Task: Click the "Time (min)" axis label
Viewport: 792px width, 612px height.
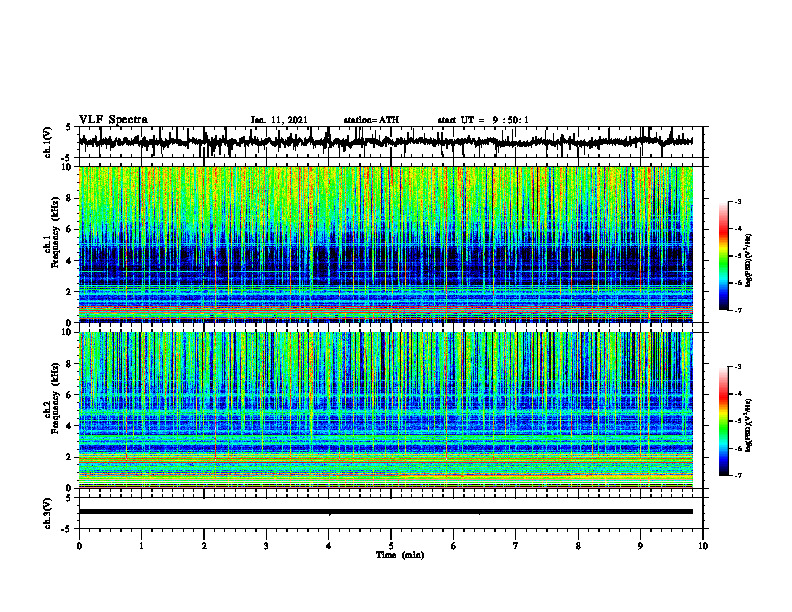Action: pyautogui.click(x=400, y=555)
